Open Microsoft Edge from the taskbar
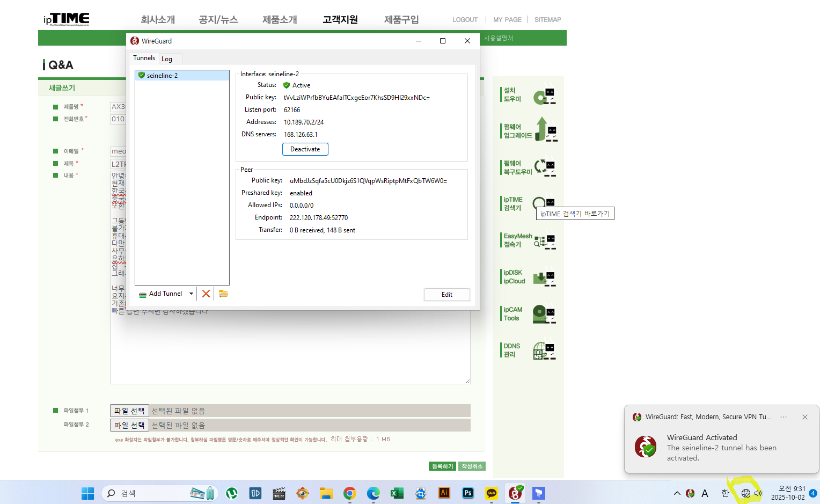 pos(373,493)
